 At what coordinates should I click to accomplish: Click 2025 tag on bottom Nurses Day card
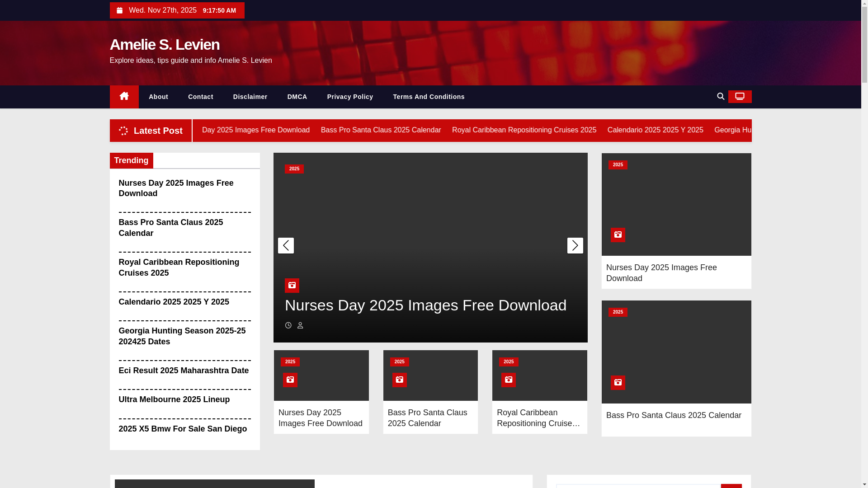pos(290,362)
